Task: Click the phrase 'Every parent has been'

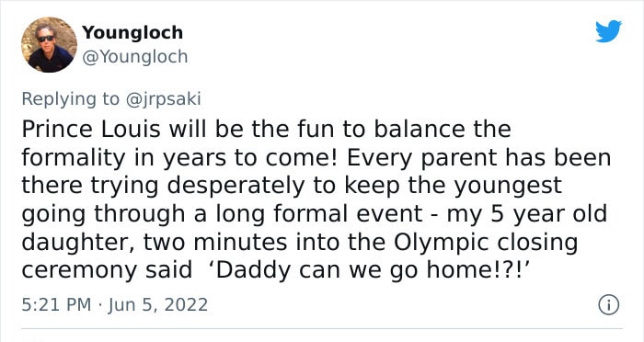Action: point(479,157)
